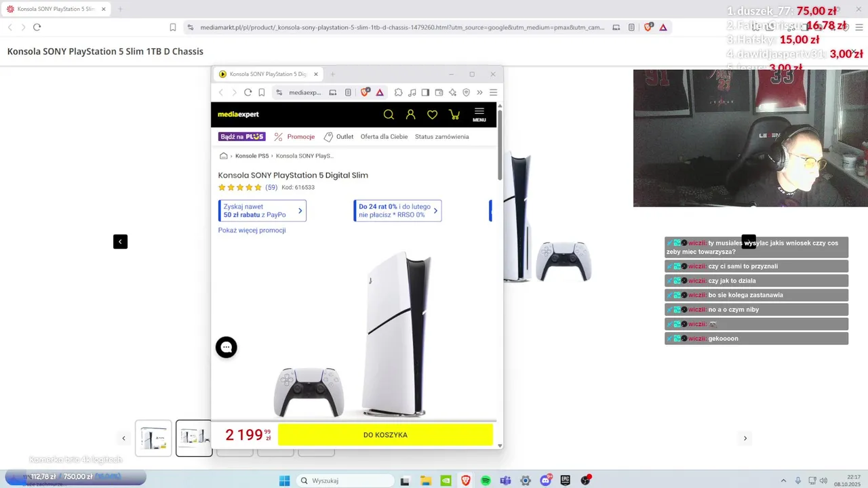
Task: Open Status zamówienia menu item
Action: click(x=441, y=136)
